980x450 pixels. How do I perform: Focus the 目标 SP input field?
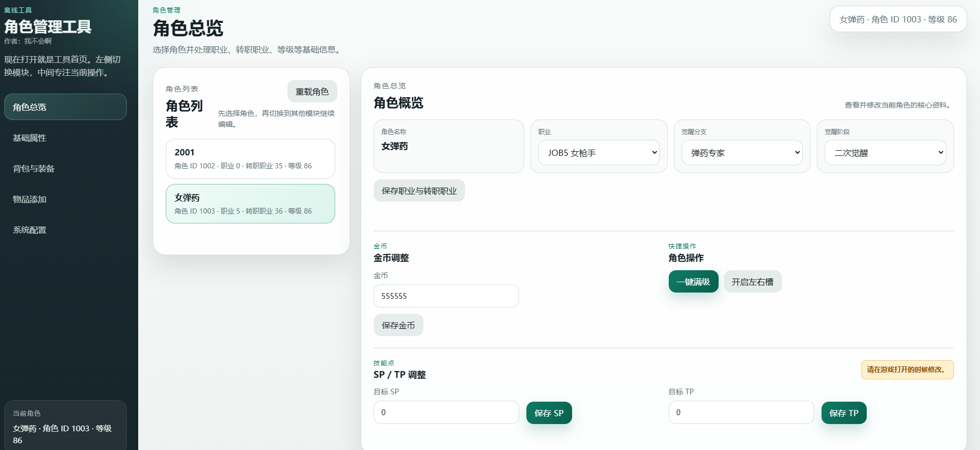[x=446, y=412]
